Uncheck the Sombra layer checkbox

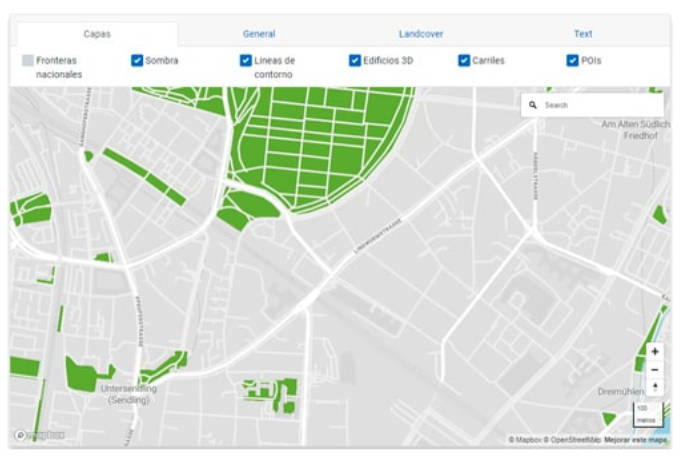pyautogui.click(x=137, y=61)
